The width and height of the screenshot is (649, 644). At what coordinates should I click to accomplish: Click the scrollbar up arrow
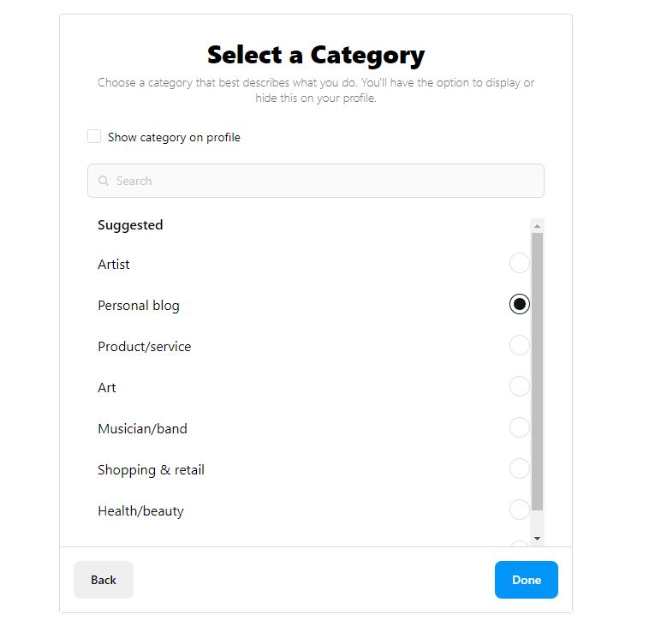click(537, 226)
